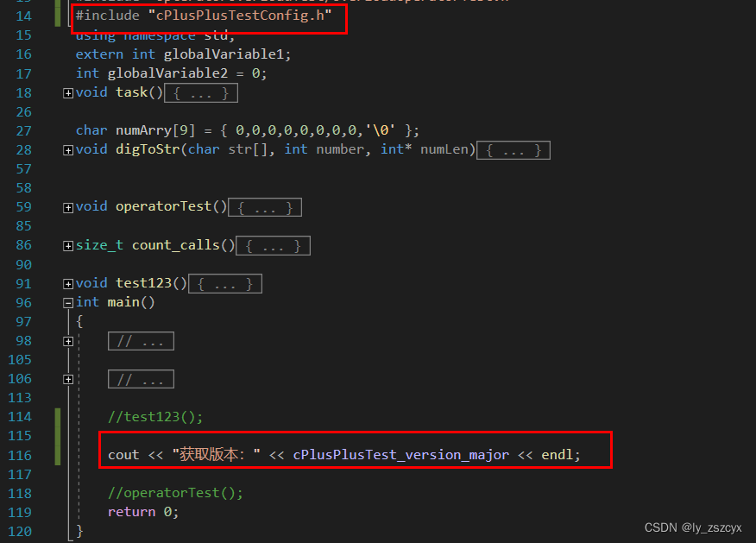The width and height of the screenshot is (756, 543).
Task: Click the globalVariable2 declaration line
Action: [x=173, y=73]
